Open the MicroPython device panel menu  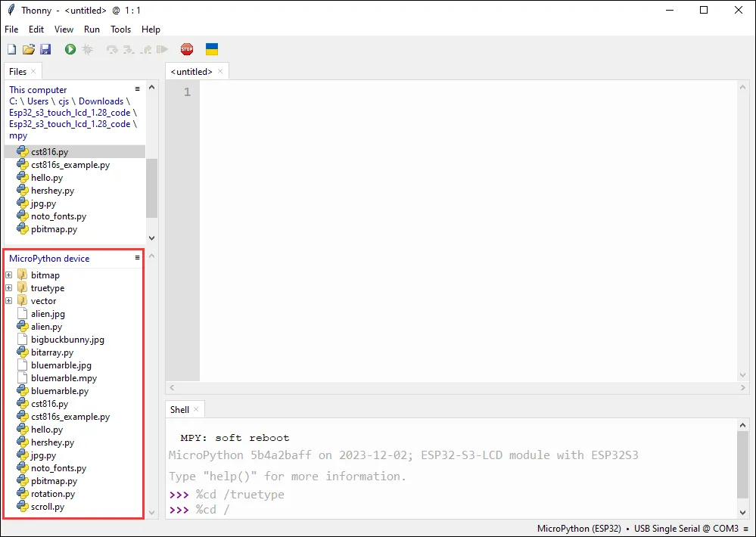[x=137, y=258]
